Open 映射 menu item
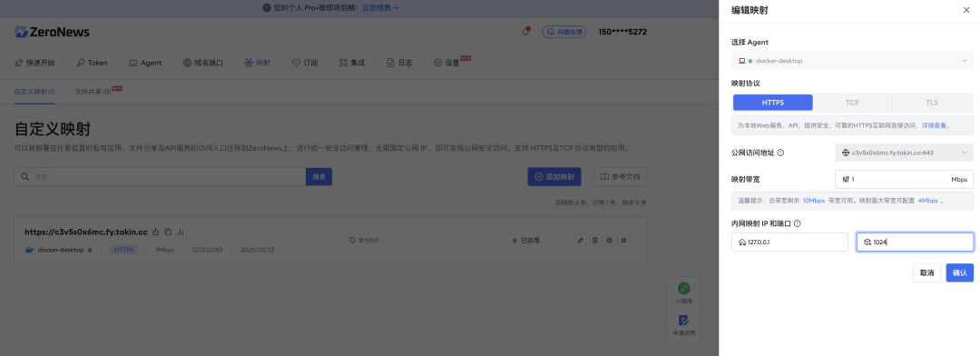 tap(258, 63)
